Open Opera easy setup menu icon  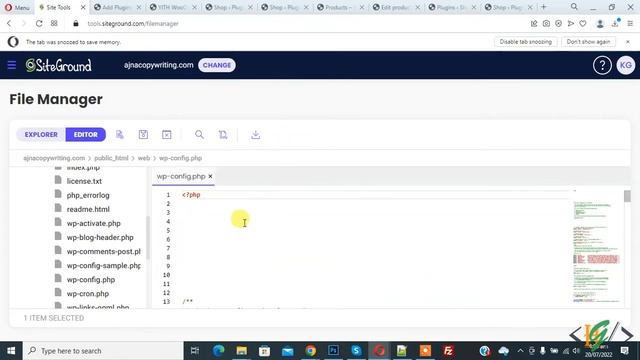click(x=630, y=24)
